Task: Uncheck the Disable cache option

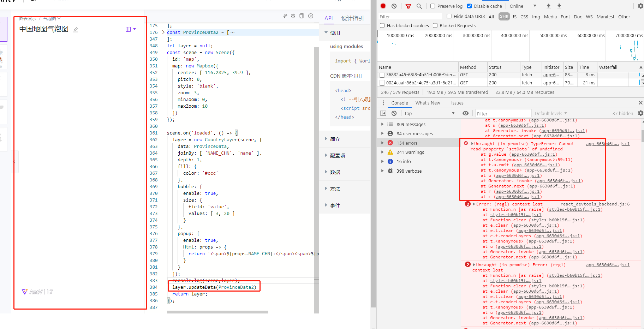Action: pos(469,6)
